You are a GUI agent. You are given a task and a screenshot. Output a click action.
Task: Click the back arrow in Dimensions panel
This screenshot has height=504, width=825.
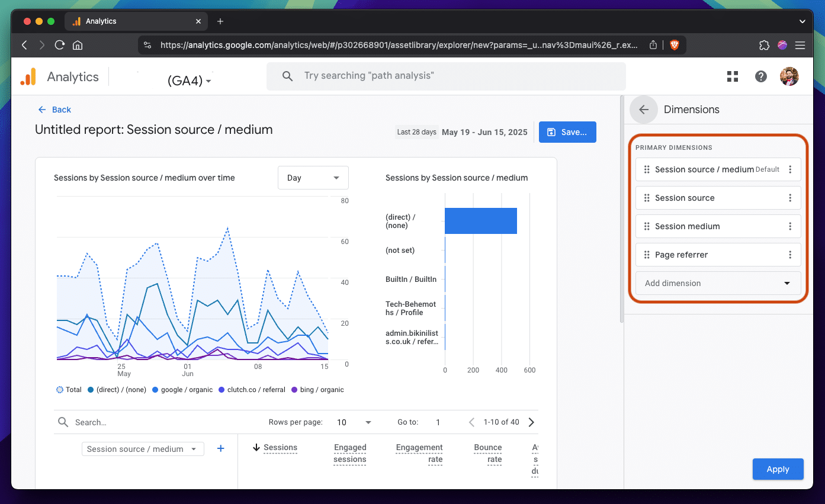click(x=644, y=110)
